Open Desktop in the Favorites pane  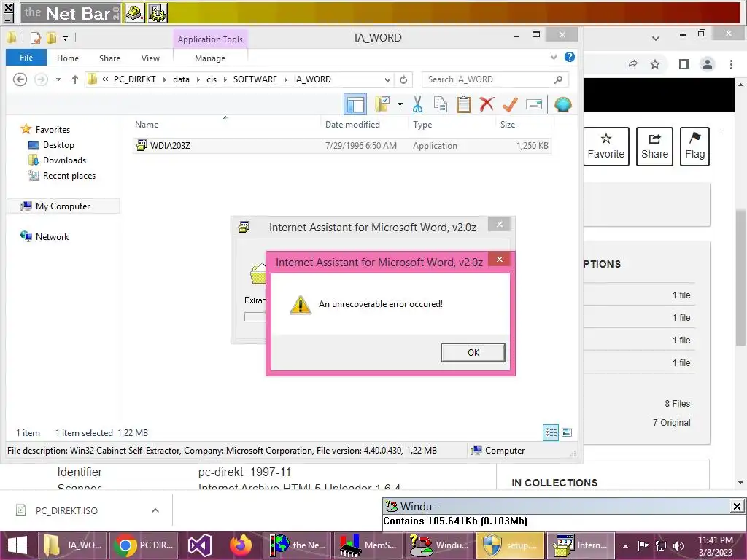click(x=52, y=145)
